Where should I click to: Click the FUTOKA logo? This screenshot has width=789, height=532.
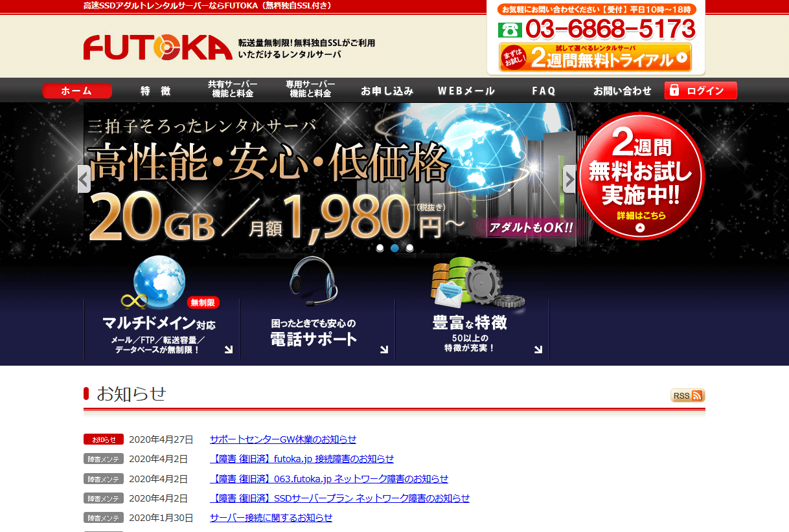pyautogui.click(x=157, y=47)
